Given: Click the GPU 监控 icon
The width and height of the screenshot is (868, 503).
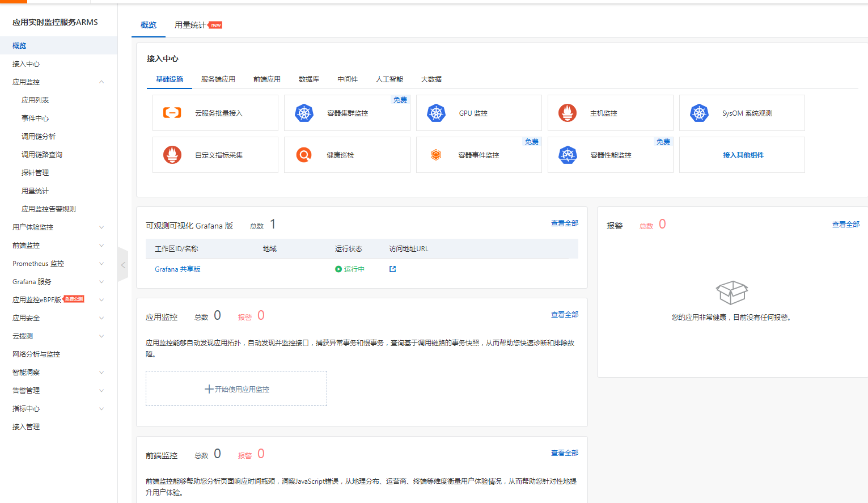Looking at the screenshot, I should click(x=436, y=113).
